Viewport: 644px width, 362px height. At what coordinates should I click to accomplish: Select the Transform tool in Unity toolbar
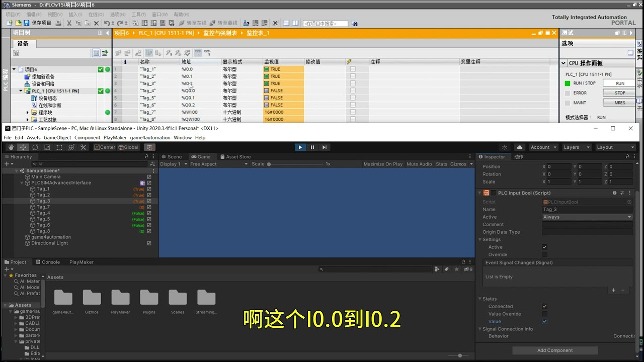click(x=71, y=147)
